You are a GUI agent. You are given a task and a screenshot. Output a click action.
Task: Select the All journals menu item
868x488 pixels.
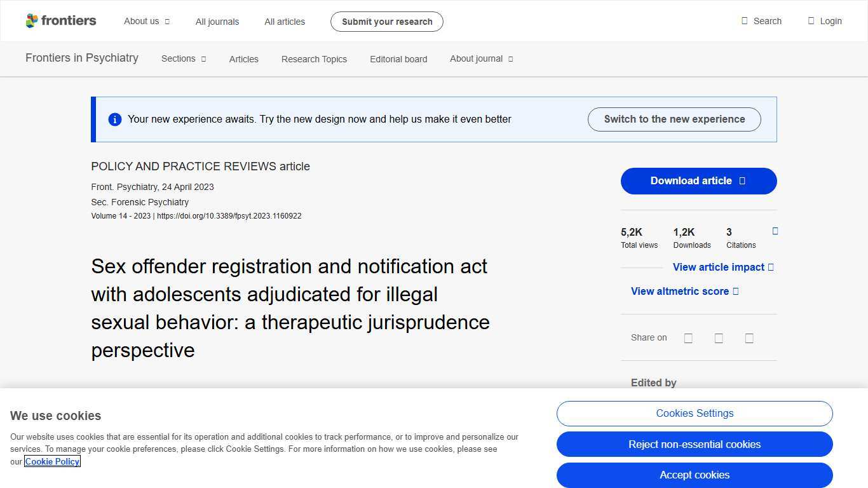(x=217, y=21)
